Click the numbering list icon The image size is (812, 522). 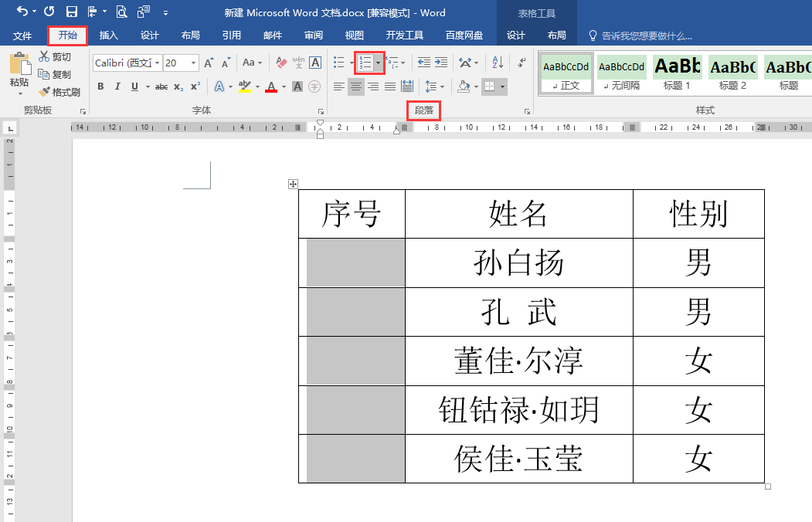click(x=365, y=63)
